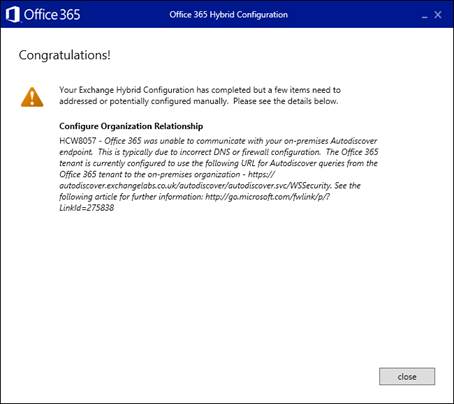Viewport: 454px width, 404px height.
Task: Click the 'Office 365 tenant to the on-premises organization' line
Action: 150,174
